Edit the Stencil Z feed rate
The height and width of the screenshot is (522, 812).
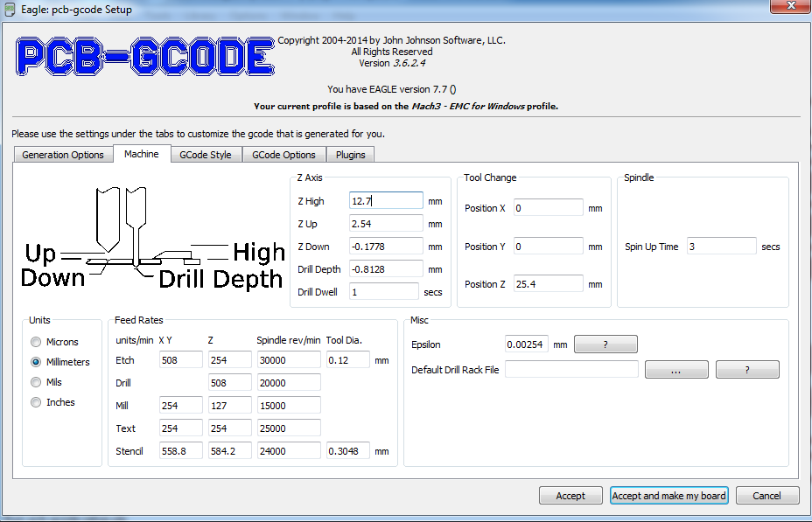coord(230,451)
